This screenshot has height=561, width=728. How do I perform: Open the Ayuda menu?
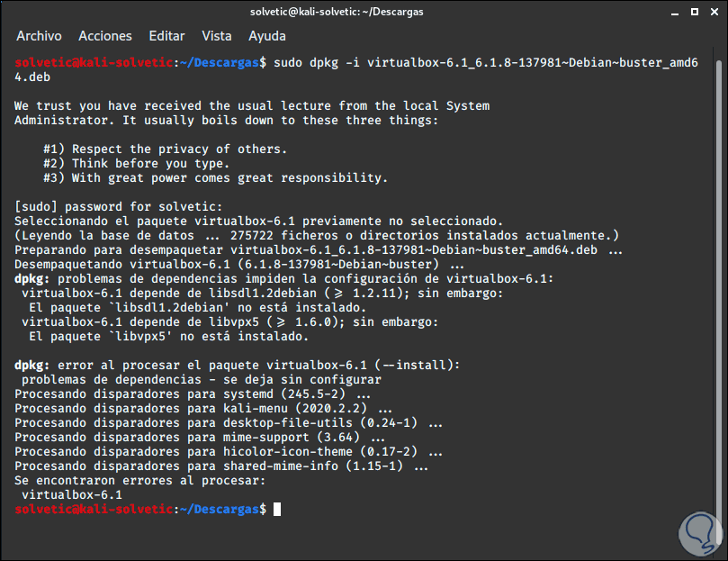pos(267,36)
